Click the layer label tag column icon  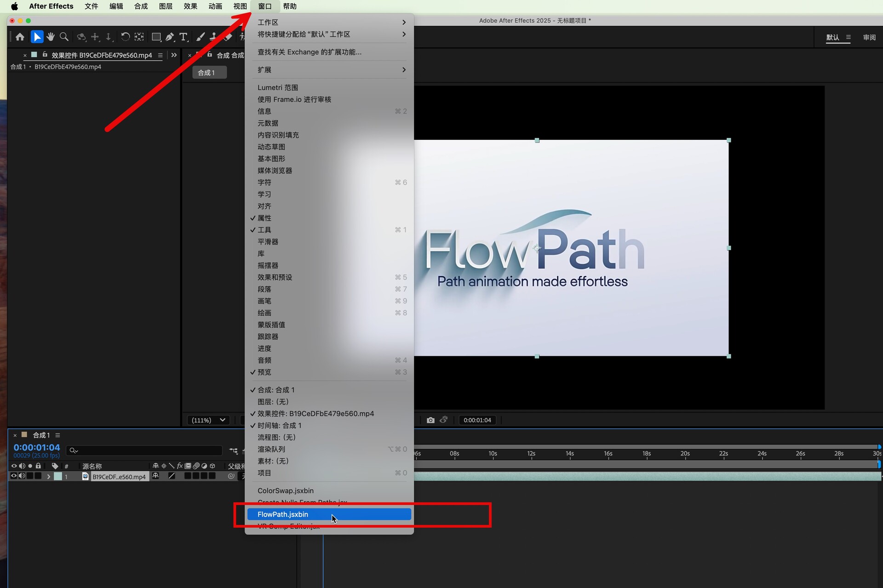(x=55, y=466)
